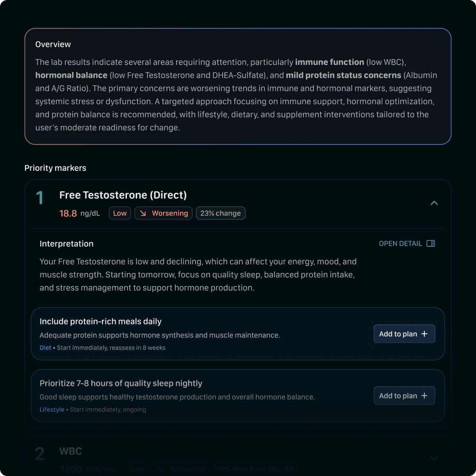This screenshot has width=476, height=476.
Task: Add quality sleep recommendation to plan
Action: 404,395
